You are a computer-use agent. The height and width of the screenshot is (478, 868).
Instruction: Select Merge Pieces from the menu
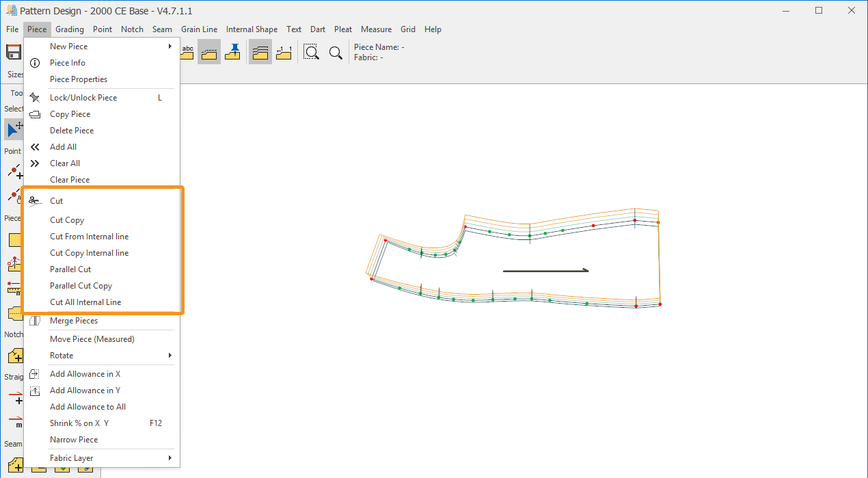click(74, 321)
